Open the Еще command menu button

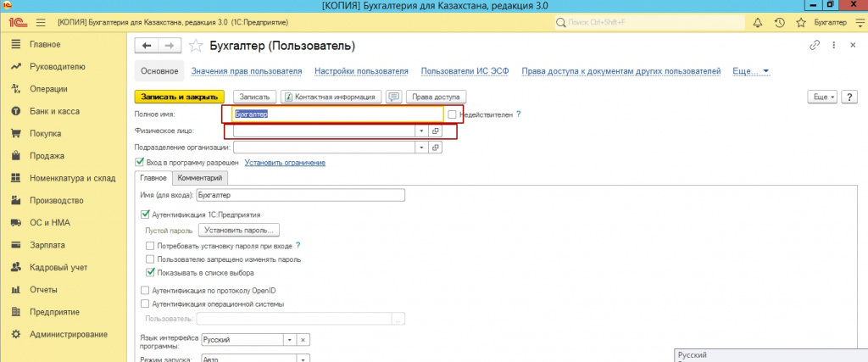(x=823, y=97)
